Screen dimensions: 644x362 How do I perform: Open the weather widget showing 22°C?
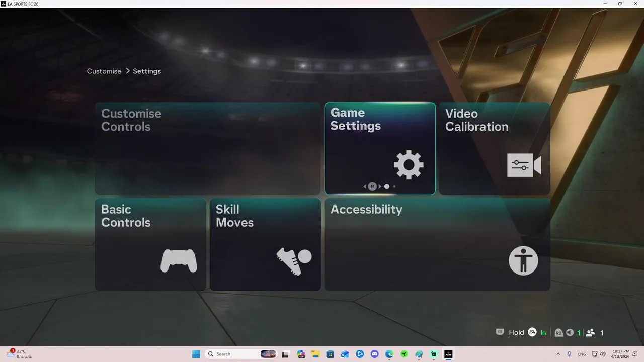19,354
